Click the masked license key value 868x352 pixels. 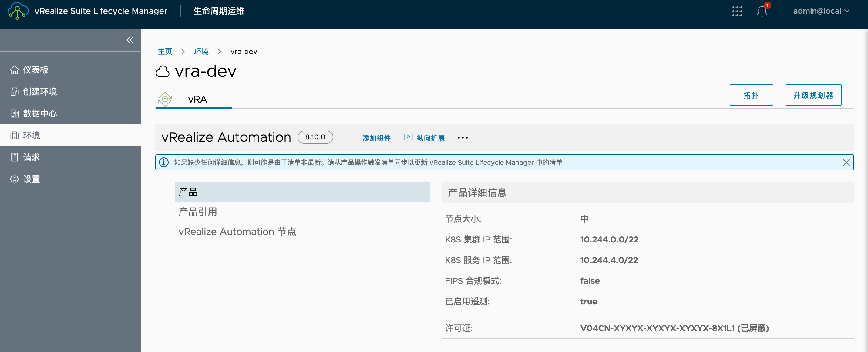point(674,328)
